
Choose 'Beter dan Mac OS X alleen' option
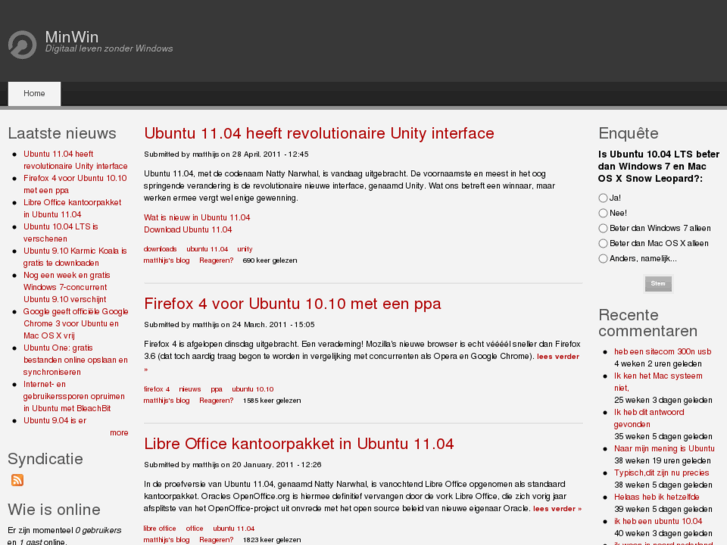pos(603,244)
